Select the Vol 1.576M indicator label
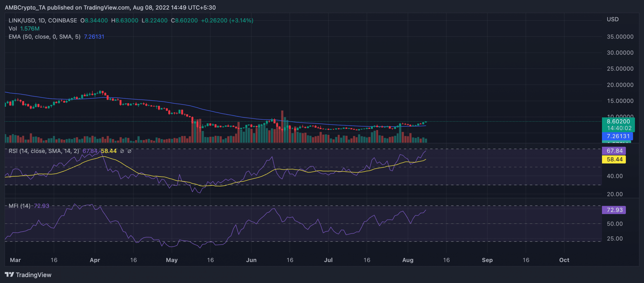 pyautogui.click(x=24, y=29)
